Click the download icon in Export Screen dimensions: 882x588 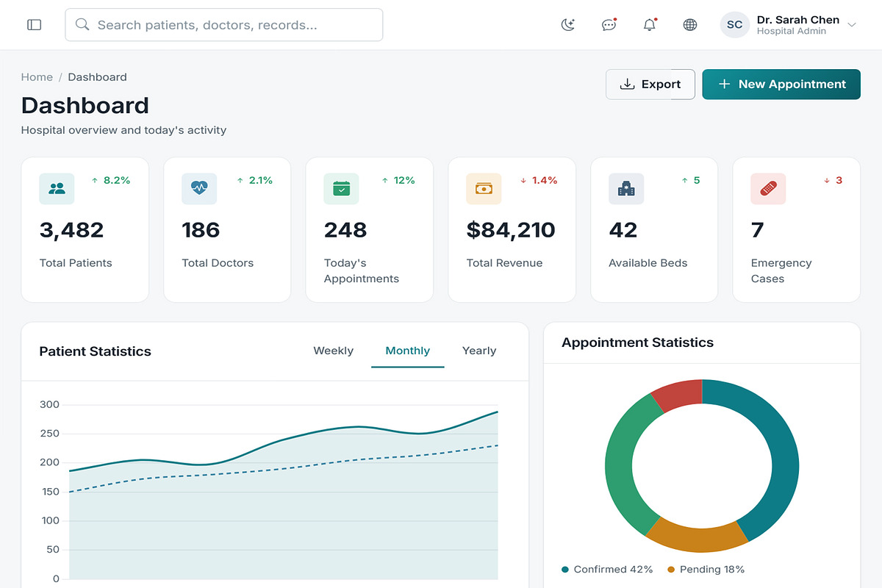627,85
